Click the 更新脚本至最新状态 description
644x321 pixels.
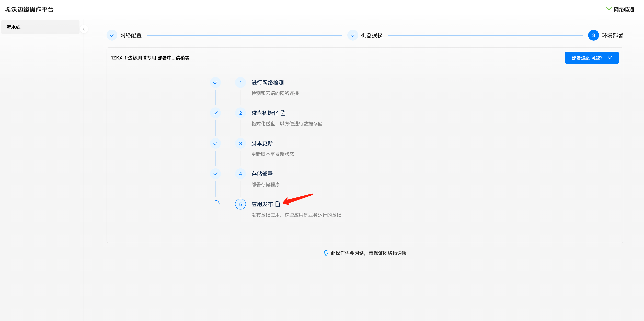[x=272, y=154]
